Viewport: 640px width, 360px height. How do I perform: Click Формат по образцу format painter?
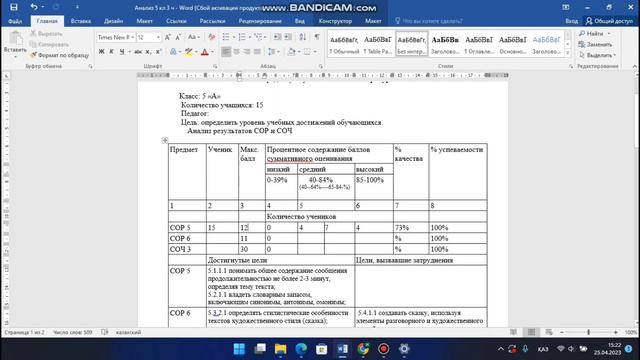pos(60,55)
